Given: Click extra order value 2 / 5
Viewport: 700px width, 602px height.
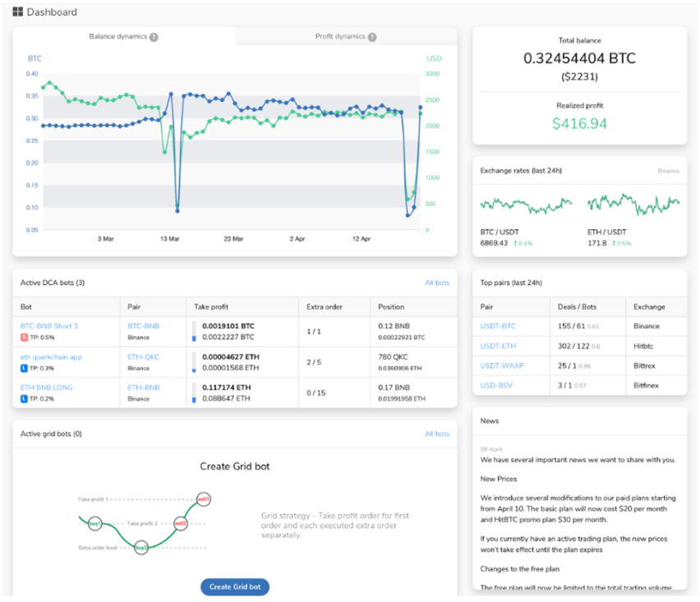Looking at the screenshot, I should [x=314, y=362].
